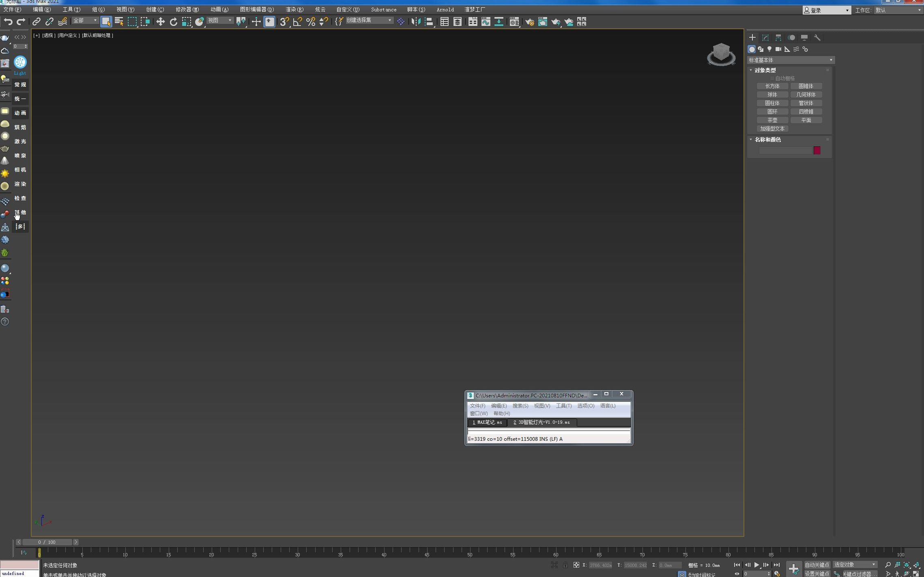Activate the Select Object tool

point(106,21)
